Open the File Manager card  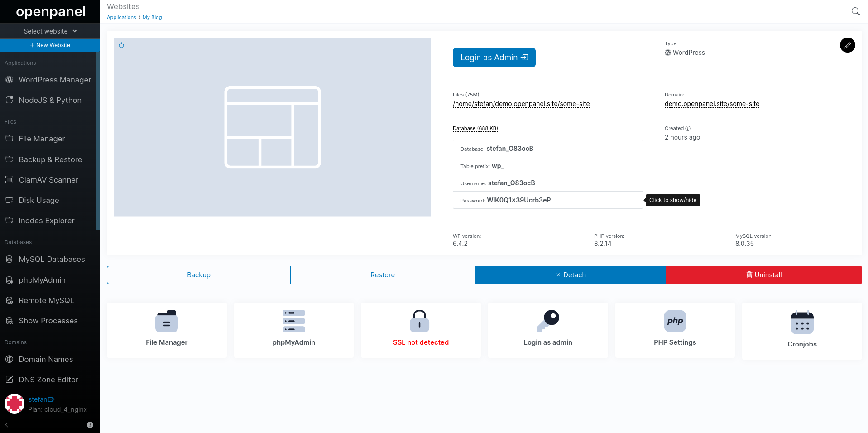[167, 330]
